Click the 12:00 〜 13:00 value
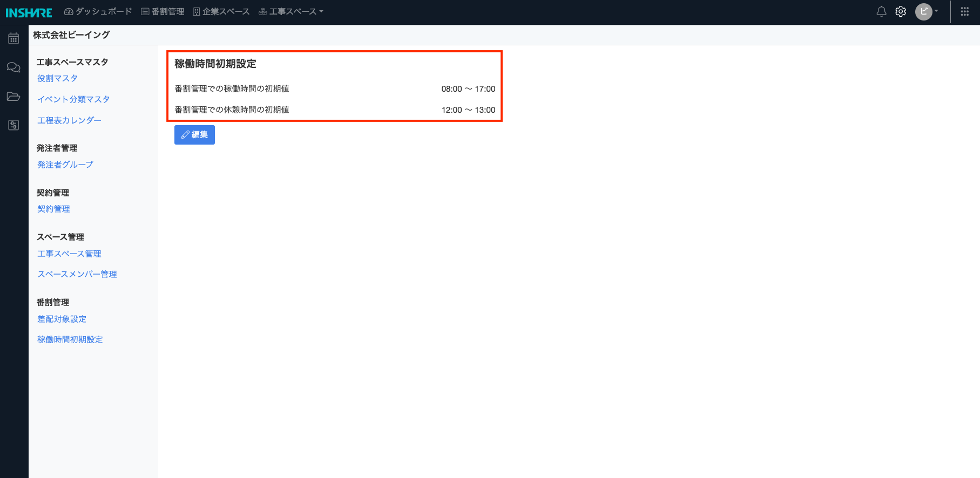The height and width of the screenshot is (478, 980). click(468, 110)
